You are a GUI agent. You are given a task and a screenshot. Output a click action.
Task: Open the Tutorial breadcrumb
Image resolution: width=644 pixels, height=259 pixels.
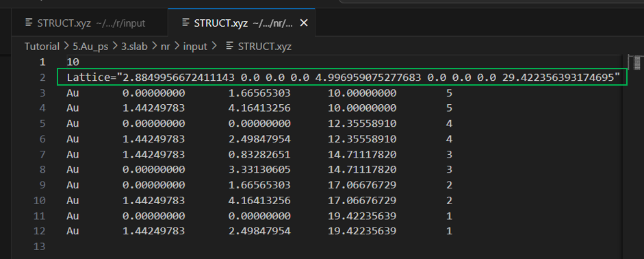pyautogui.click(x=42, y=47)
